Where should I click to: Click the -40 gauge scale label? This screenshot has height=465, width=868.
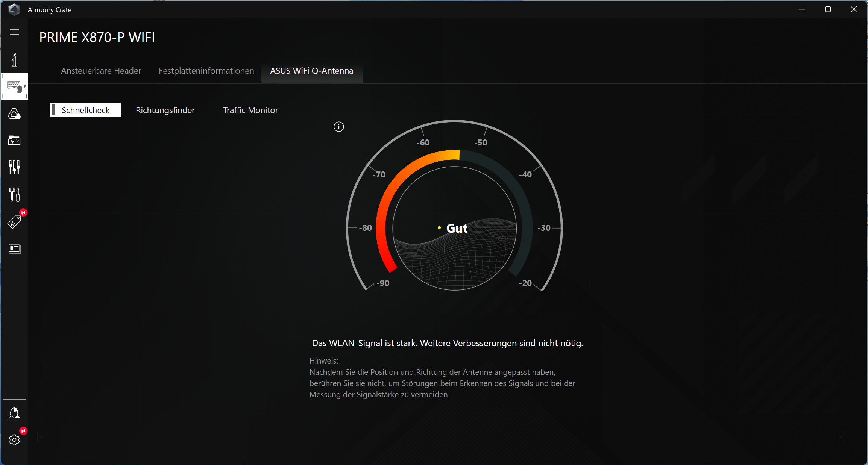click(525, 174)
